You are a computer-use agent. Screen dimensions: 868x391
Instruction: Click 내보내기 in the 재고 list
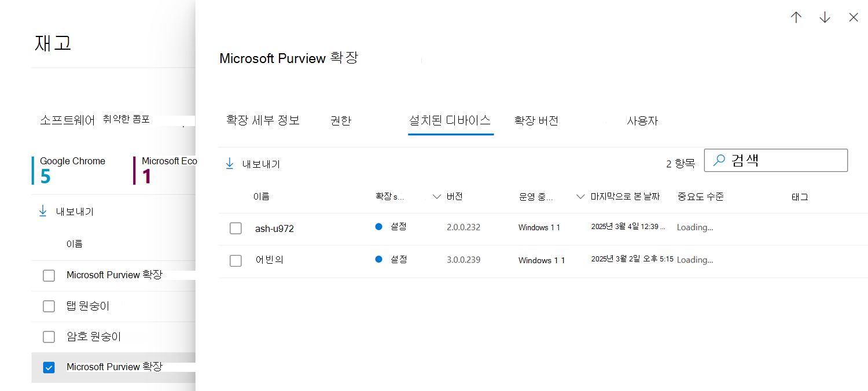pyautogui.click(x=75, y=212)
